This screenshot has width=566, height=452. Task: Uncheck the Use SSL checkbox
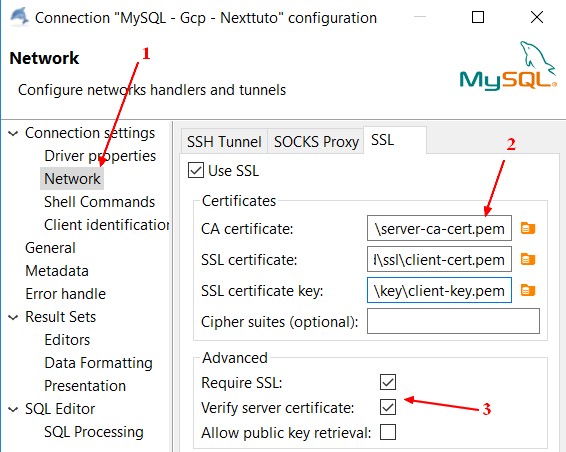tap(196, 170)
